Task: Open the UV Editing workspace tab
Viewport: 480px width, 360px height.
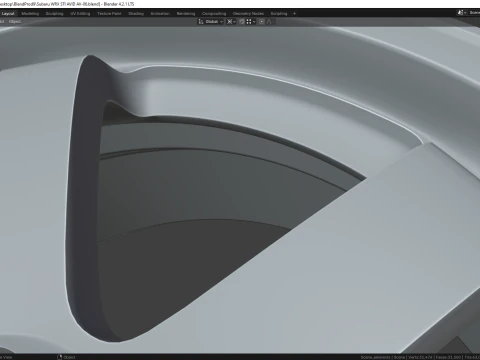Action: [80, 14]
